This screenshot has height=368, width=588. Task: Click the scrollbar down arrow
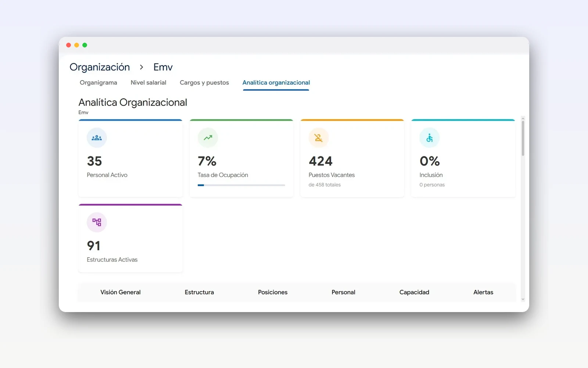tap(523, 300)
